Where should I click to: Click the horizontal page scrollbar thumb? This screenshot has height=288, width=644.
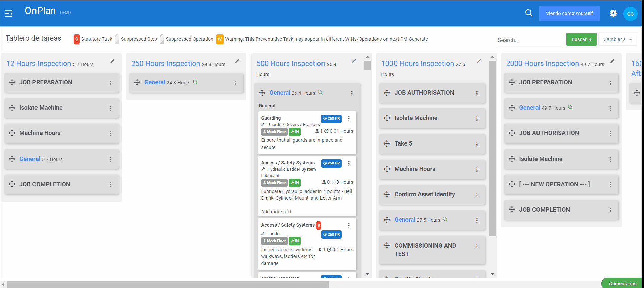(168, 285)
